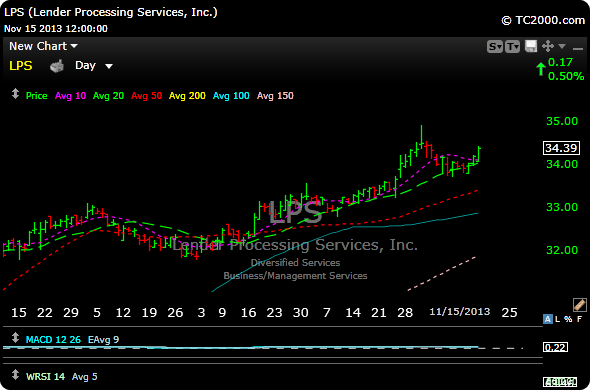
Task: Click the 0.22 MACD value box
Action: 555,347
